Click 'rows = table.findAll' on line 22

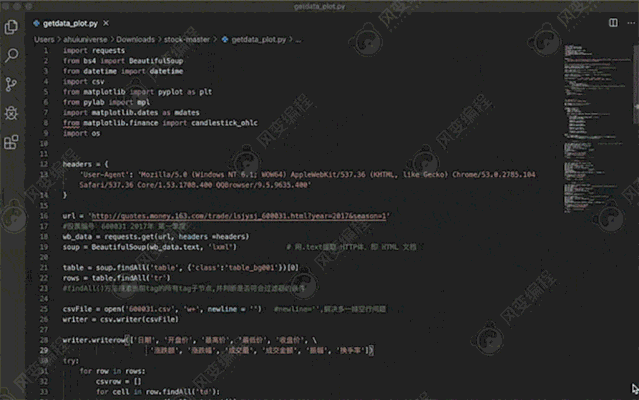coord(104,278)
